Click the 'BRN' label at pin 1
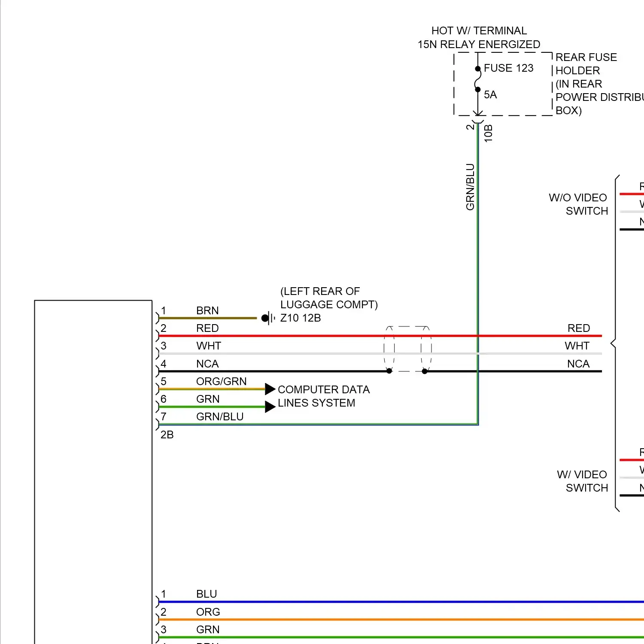Viewport: 644px width, 644px height. [x=207, y=311]
